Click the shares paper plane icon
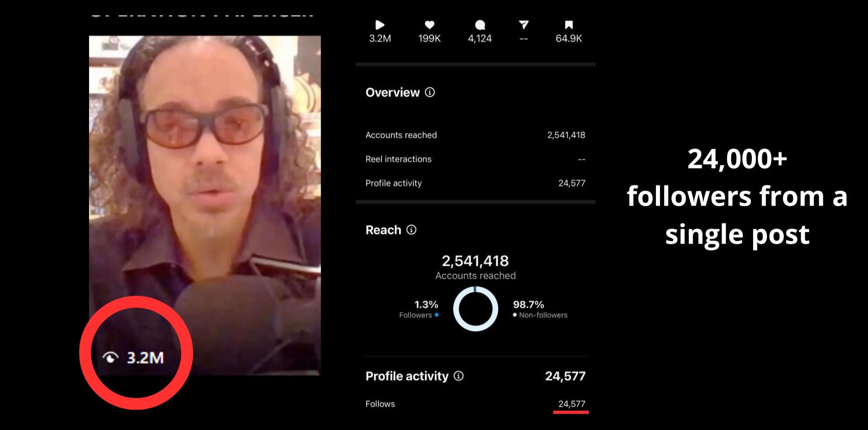 click(524, 25)
